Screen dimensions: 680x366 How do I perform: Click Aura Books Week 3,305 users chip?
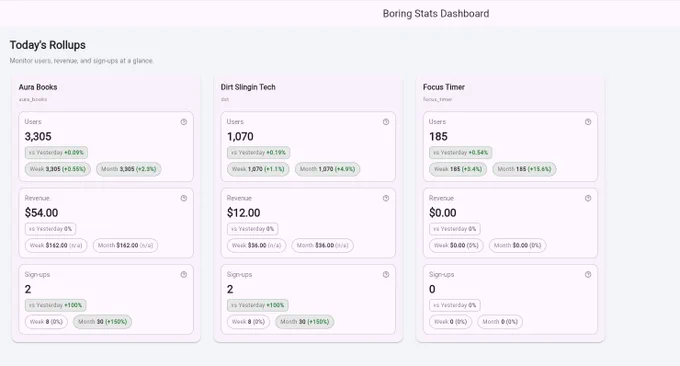coord(58,169)
